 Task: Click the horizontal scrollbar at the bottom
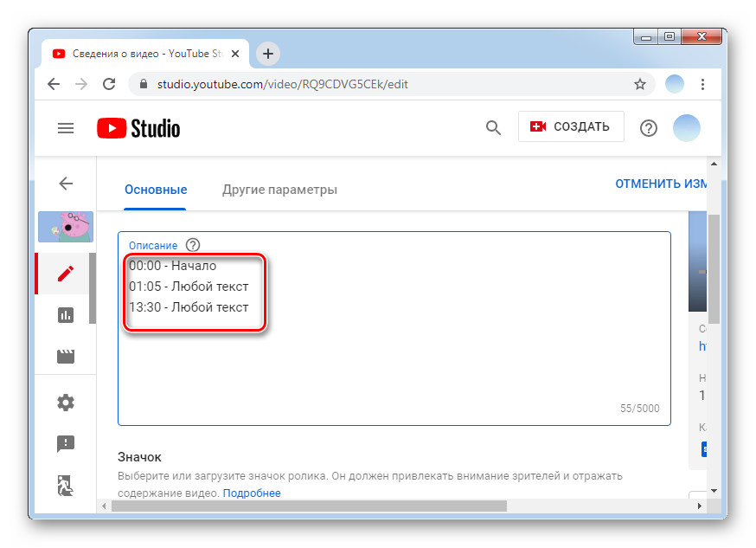(308, 506)
